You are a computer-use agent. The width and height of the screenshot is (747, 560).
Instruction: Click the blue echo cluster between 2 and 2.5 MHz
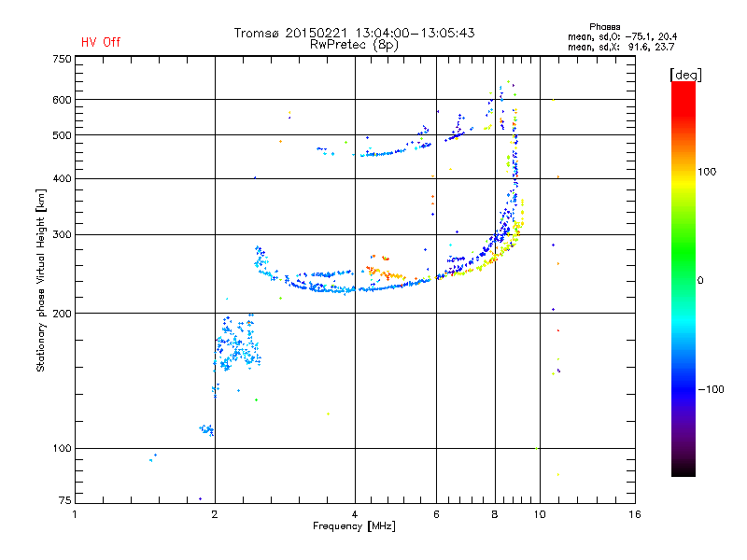(237, 343)
